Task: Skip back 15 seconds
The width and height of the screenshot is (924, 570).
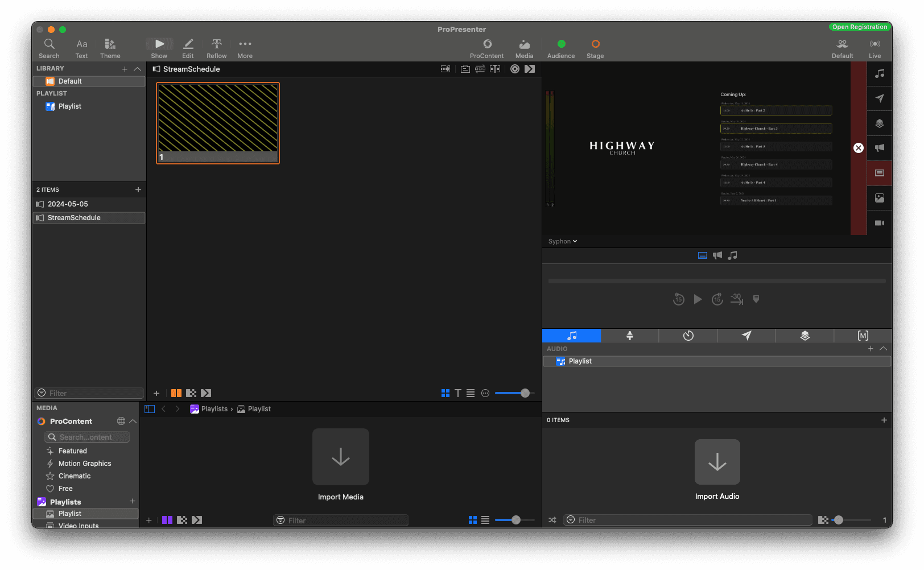Action: click(679, 299)
